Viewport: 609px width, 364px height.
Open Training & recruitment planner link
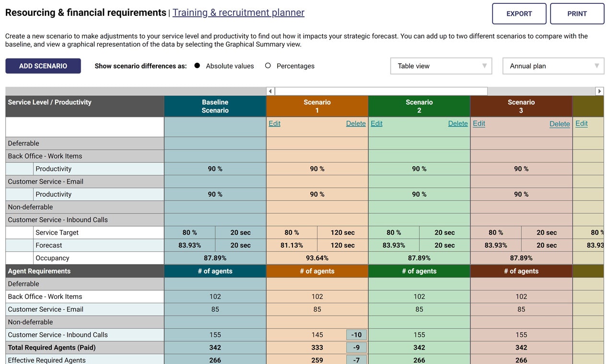238,12
